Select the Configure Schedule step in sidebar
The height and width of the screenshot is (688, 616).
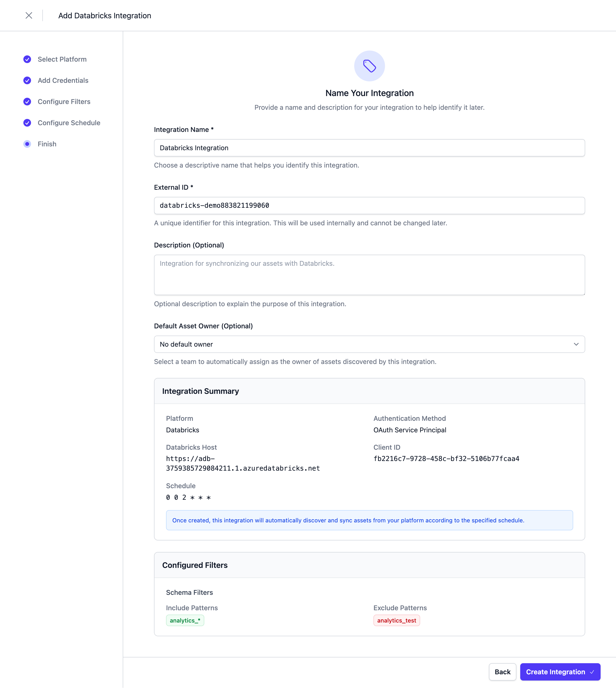[69, 123]
